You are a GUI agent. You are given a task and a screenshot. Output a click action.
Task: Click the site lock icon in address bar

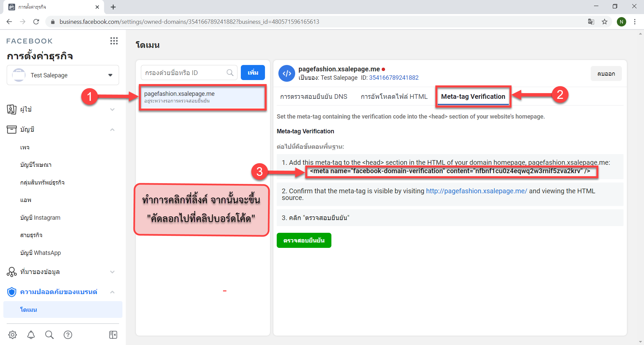point(53,22)
